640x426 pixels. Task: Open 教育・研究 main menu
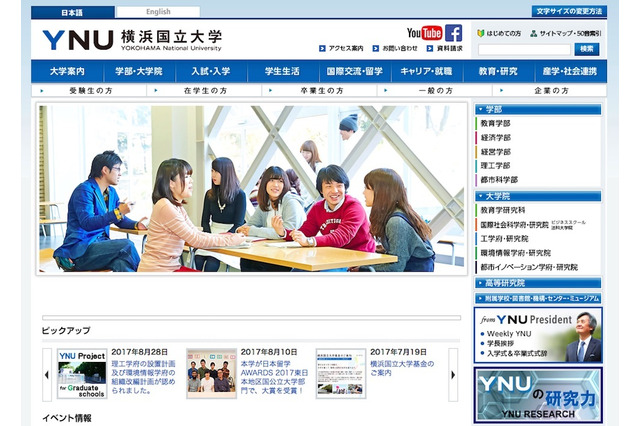(498, 71)
